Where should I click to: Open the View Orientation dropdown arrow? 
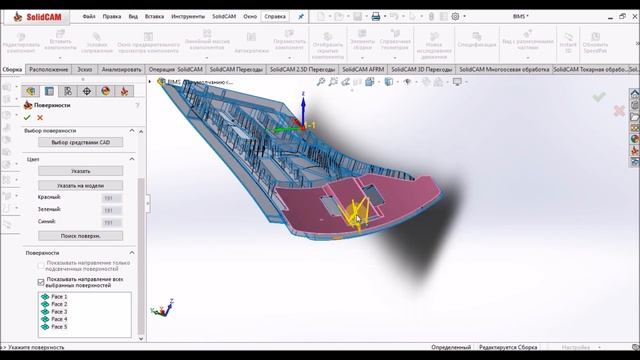(379, 82)
